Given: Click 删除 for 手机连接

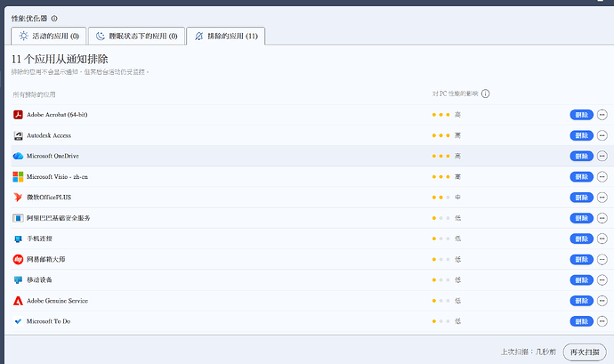Looking at the screenshot, I should [581, 239].
